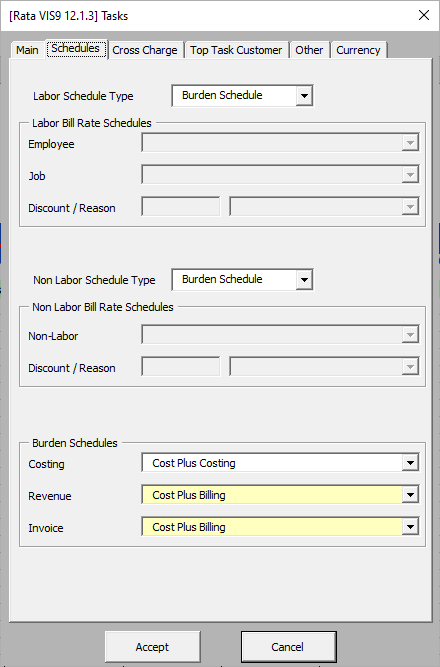Image resolution: width=440 pixels, height=667 pixels.
Task: Open the Currency tab
Action: click(x=358, y=50)
